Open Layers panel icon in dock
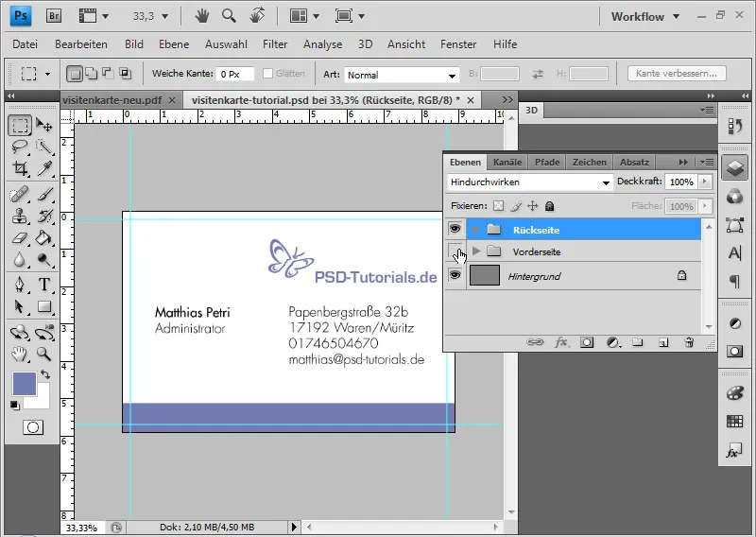The width and height of the screenshot is (756, 537). [735, 168]
